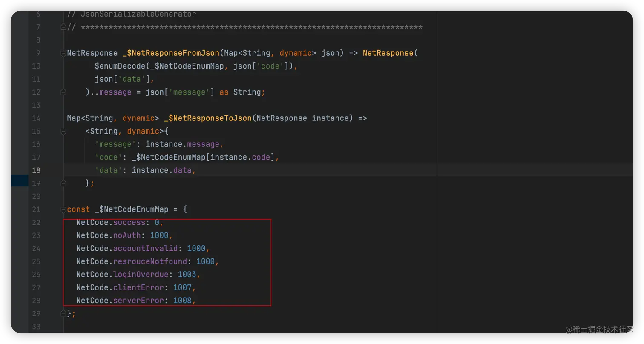Viewport: 644px width, 344px height.
Task: Place cursor on _$NetResponseToJson function name
Action: point(208,118)
